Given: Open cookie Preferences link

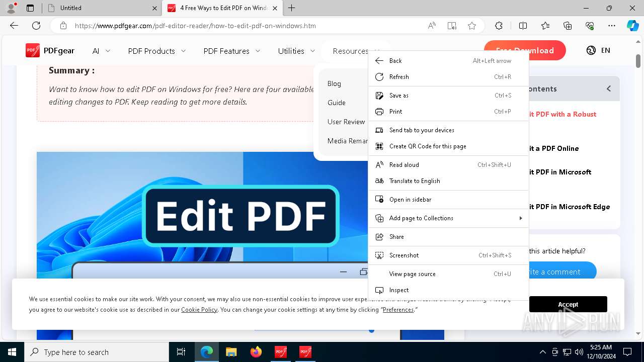Looking at the screenshot, I should [398, 310].
